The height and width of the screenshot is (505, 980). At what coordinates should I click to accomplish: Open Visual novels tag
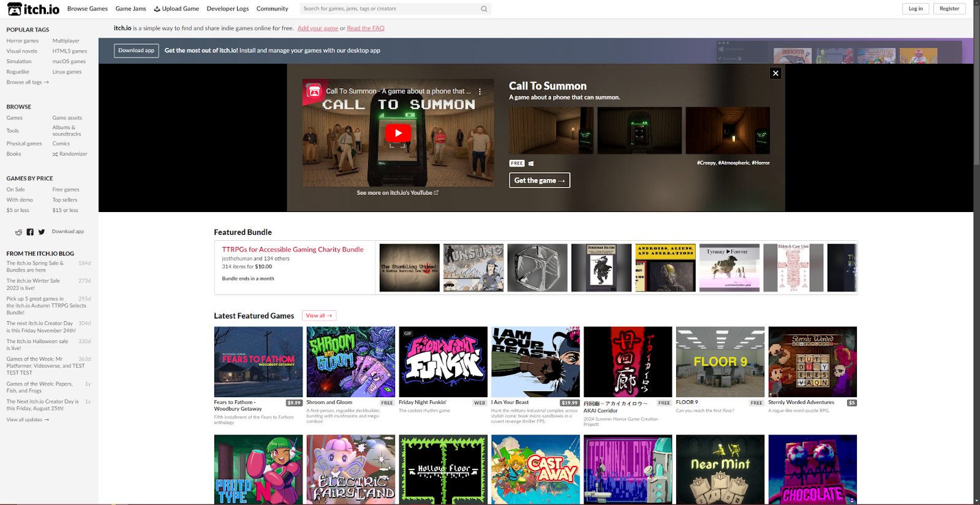[x=22, y=51]
